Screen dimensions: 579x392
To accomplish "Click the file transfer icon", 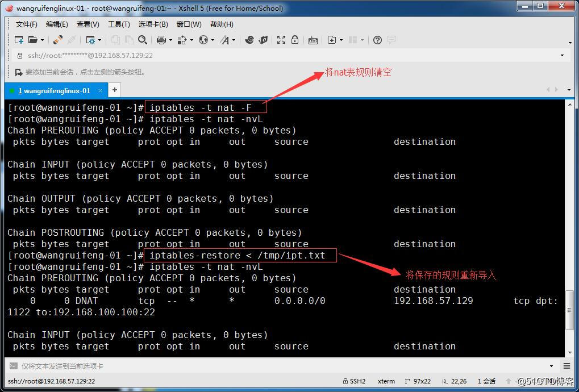I will (x=182, y=40).
